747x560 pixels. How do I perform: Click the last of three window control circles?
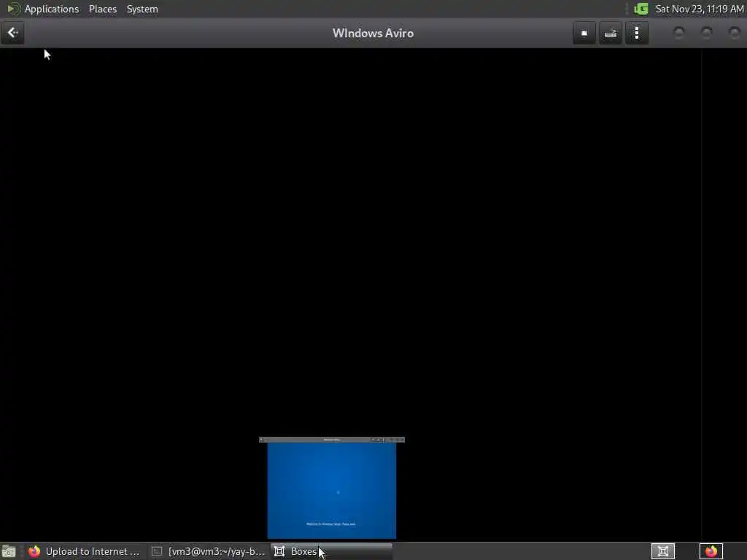tap(735, 33)
